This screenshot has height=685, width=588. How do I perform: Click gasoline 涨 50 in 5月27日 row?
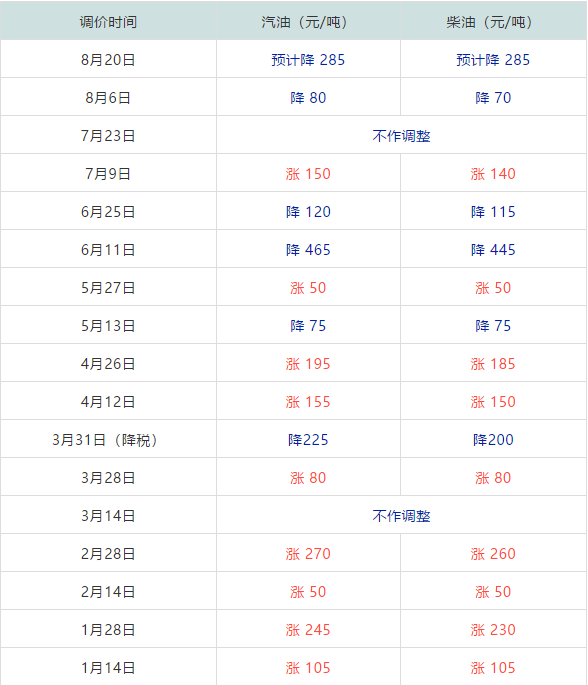(x=308, y=288)
